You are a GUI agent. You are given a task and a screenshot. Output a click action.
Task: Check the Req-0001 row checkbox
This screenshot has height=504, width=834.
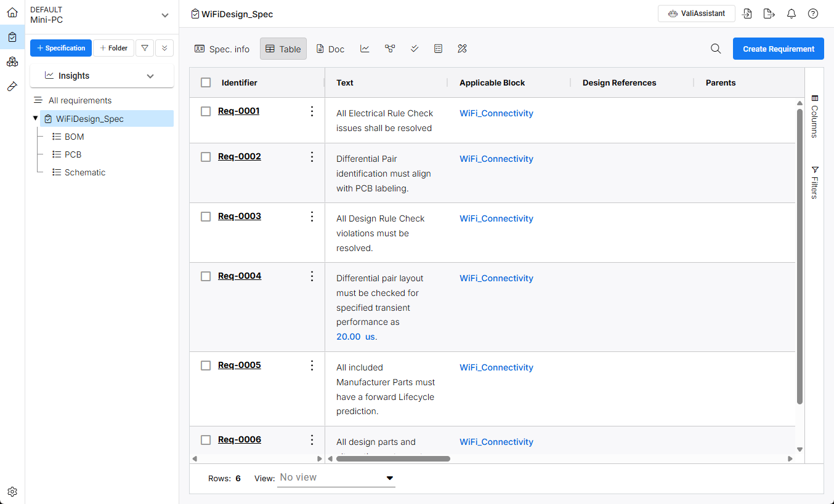206,111
